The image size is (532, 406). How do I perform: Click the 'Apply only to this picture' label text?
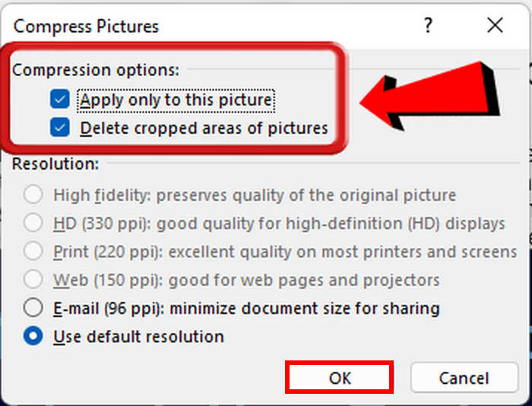pyautogui.click(x=176, y=100)
